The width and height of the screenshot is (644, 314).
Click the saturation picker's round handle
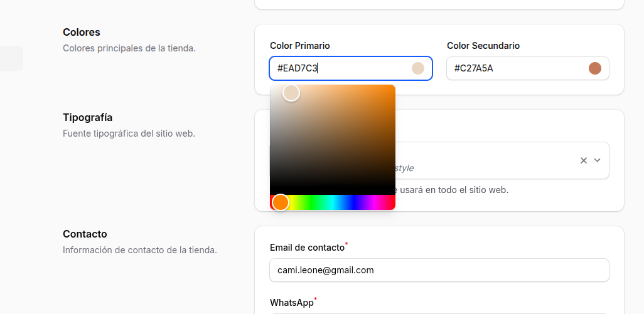pos(291,93)
